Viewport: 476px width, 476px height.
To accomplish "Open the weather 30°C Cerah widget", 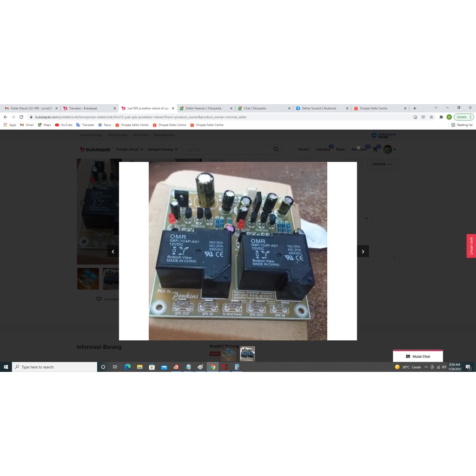I will pyautogui.click(x=408, y=367).
